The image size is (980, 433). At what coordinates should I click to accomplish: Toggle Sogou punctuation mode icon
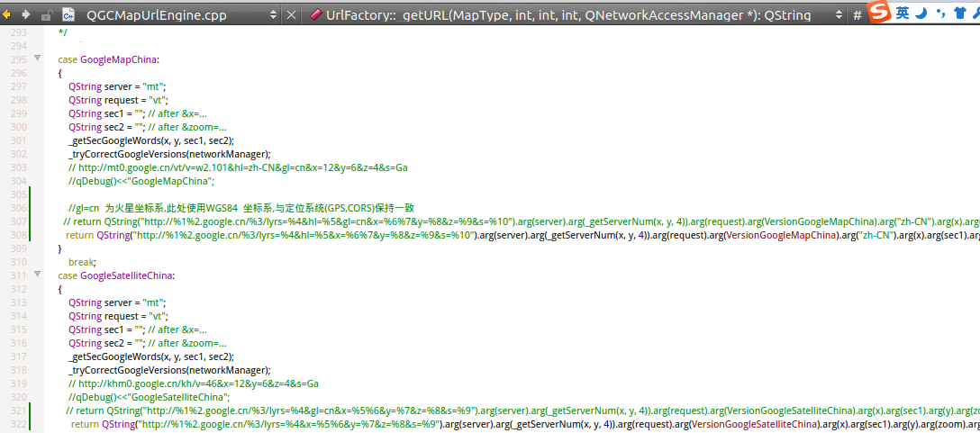click(940, 13)
